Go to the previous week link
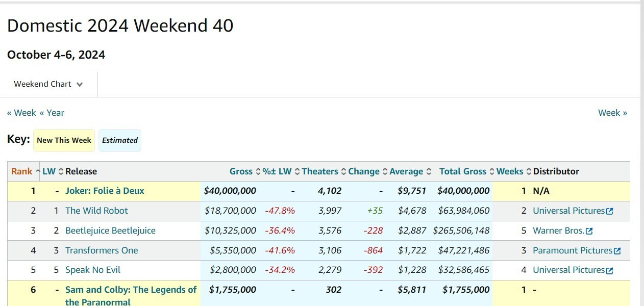Viewport: 644px width, 306px height. pos(21,113)
